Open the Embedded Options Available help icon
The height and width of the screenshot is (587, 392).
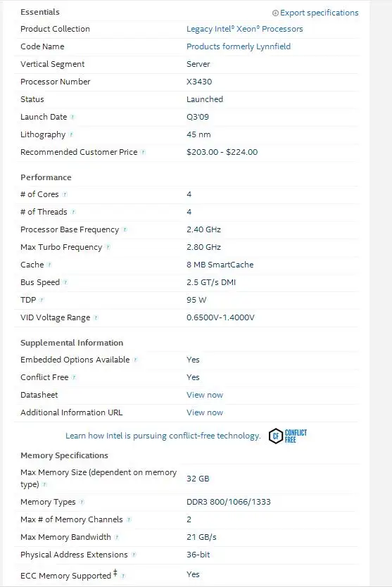pyautogui.click(x=135, y=360)
